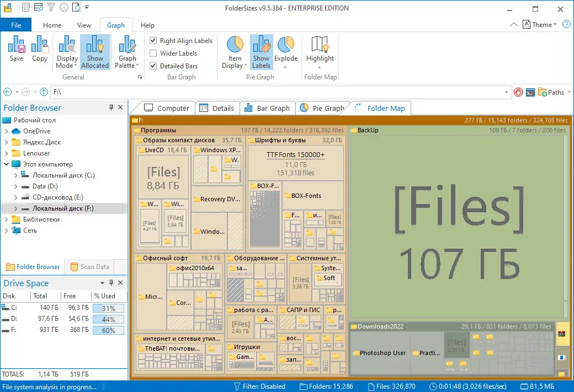574x392 pixels.
Task: Expand the Яндекс.Диск tree node
Action: pyautogui.click(x=6, y=142)
